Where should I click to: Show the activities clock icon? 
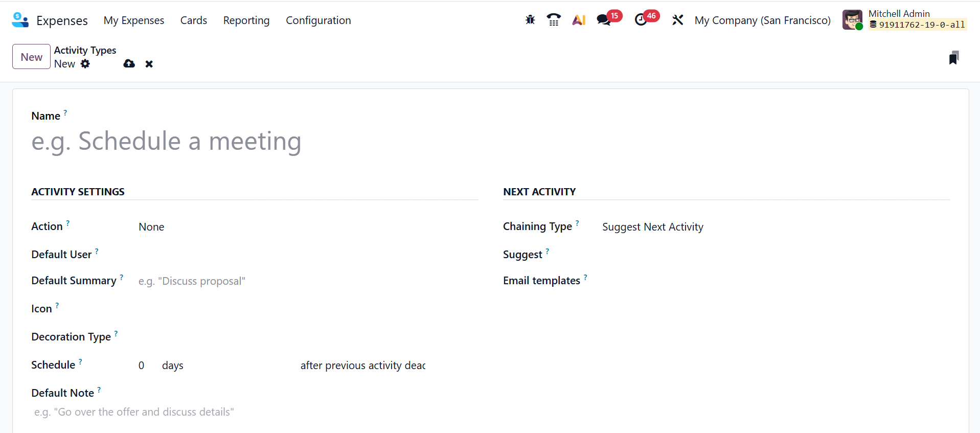point(641,20)
